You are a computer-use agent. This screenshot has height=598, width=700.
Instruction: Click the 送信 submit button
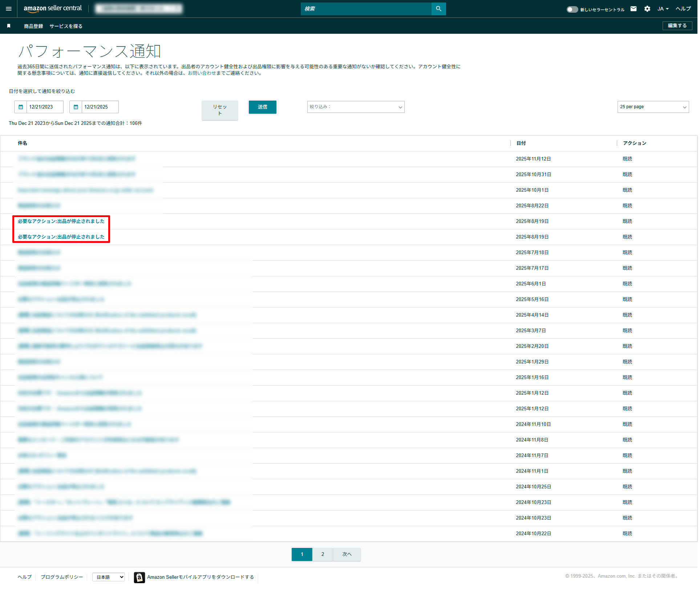coord(262,107)
